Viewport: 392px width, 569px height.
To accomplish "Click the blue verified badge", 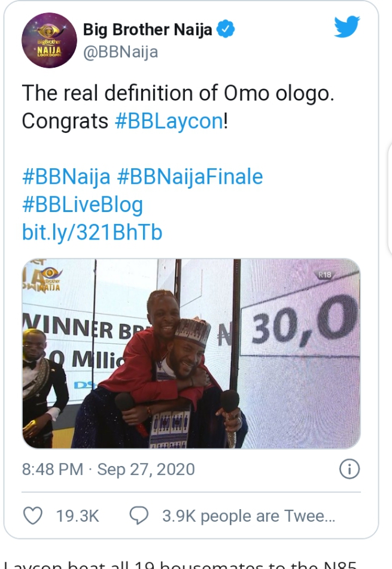I will pos(226,29).
